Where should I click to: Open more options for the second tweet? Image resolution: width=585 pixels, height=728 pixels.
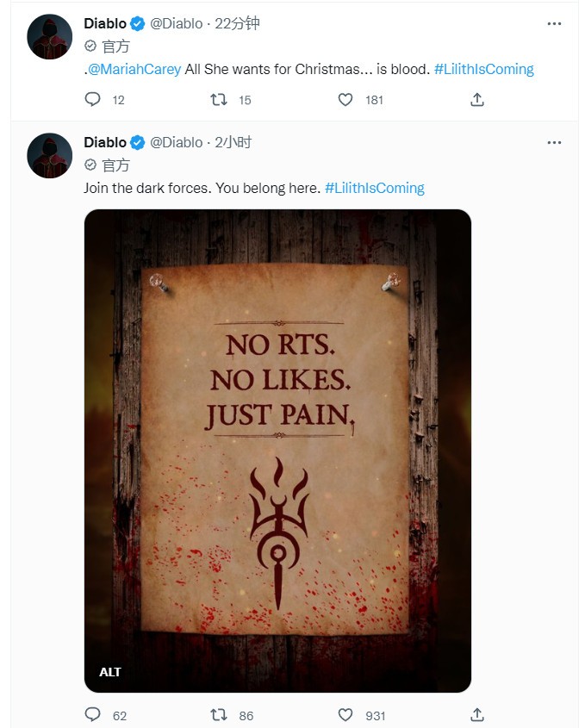tap(555, 142)
